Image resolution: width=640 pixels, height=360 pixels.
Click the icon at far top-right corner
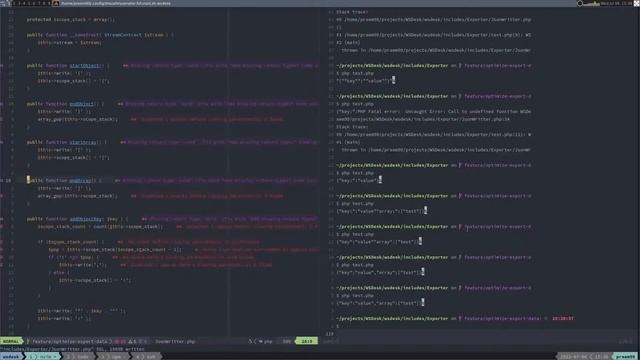636,3
